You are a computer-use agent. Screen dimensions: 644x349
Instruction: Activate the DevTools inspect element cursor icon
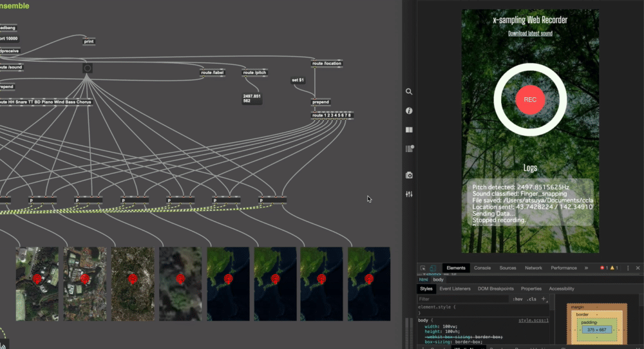click(422, 268)
